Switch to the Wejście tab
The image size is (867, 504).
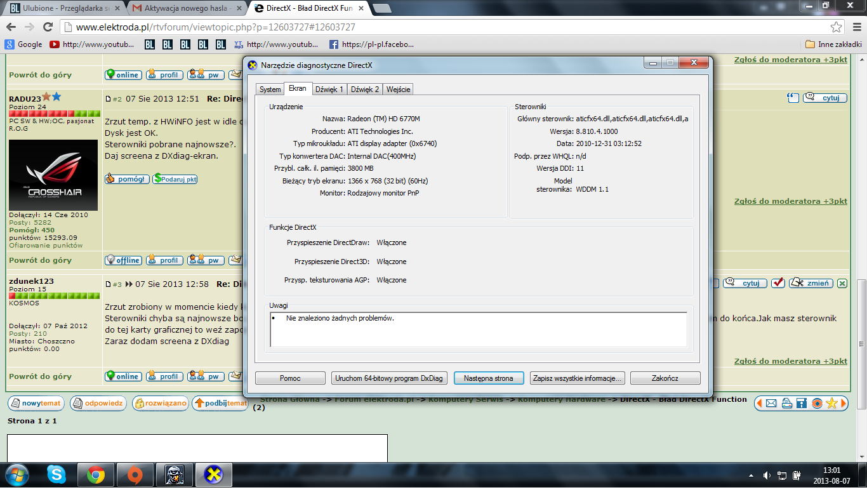[399, 90]
